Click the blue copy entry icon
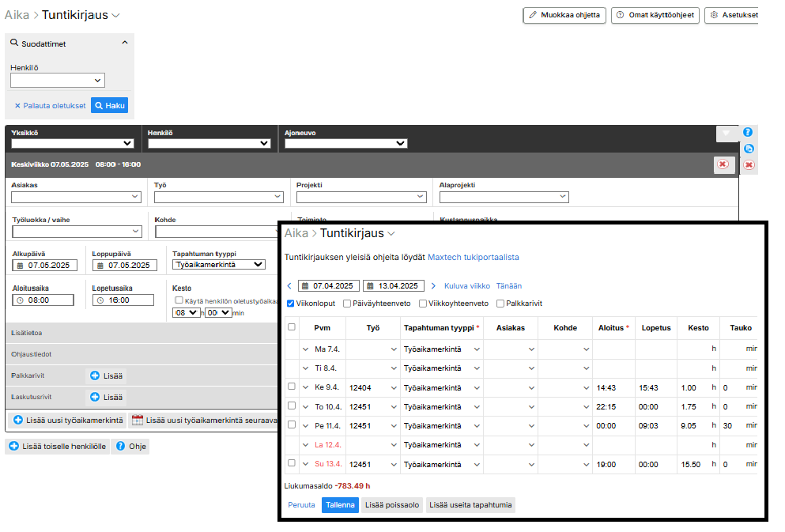 [x=749, y=149]
